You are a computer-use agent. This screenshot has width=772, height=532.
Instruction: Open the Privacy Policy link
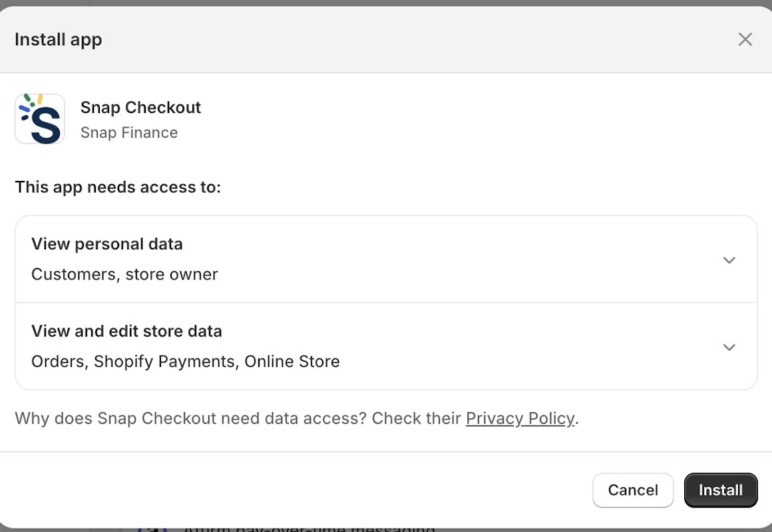[x=520, y=418]
